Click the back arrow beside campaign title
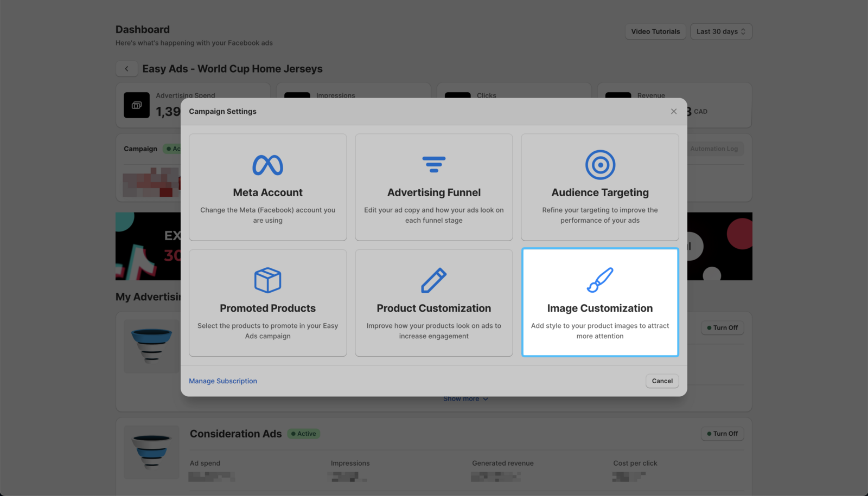 (127, 69)
